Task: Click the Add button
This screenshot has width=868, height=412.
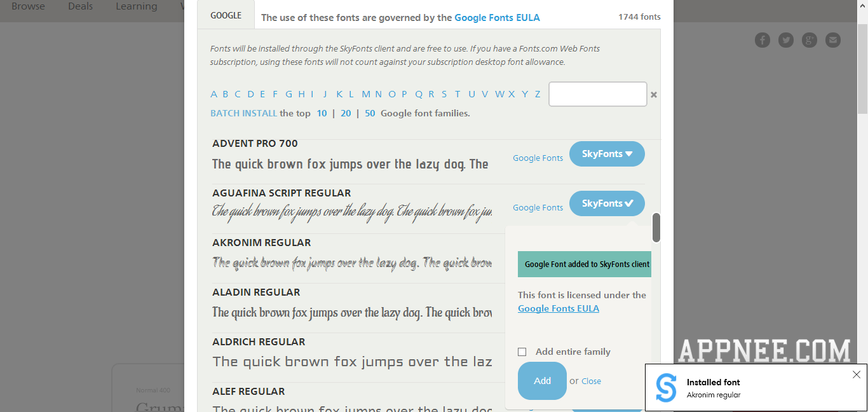Action: (x=542, y=381)
